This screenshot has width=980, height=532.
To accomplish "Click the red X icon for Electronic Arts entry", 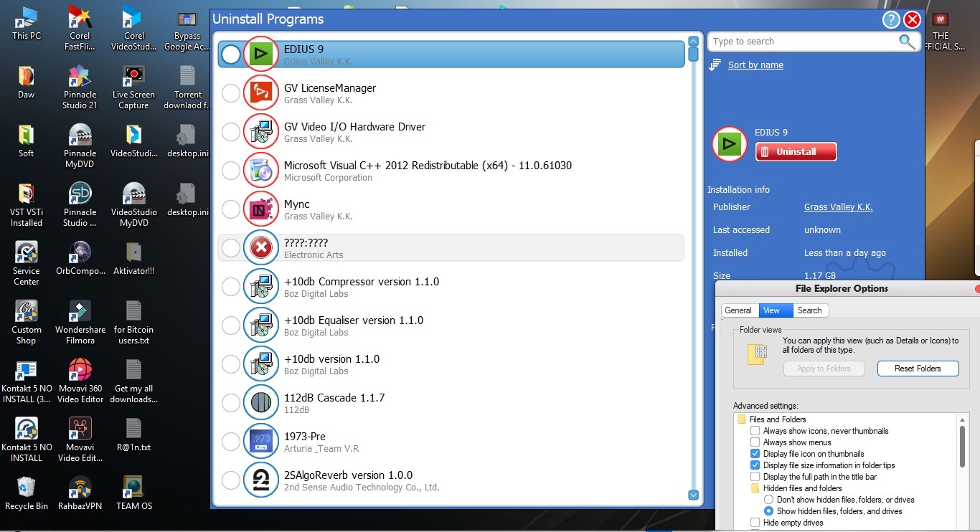I will coord(261,248).
